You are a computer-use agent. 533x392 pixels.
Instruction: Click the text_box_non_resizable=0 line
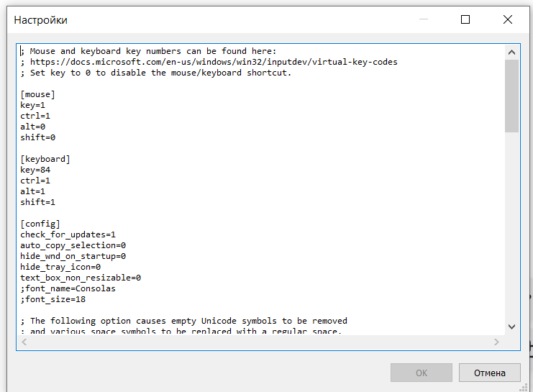pyautogui.click(x=81, y=278)
